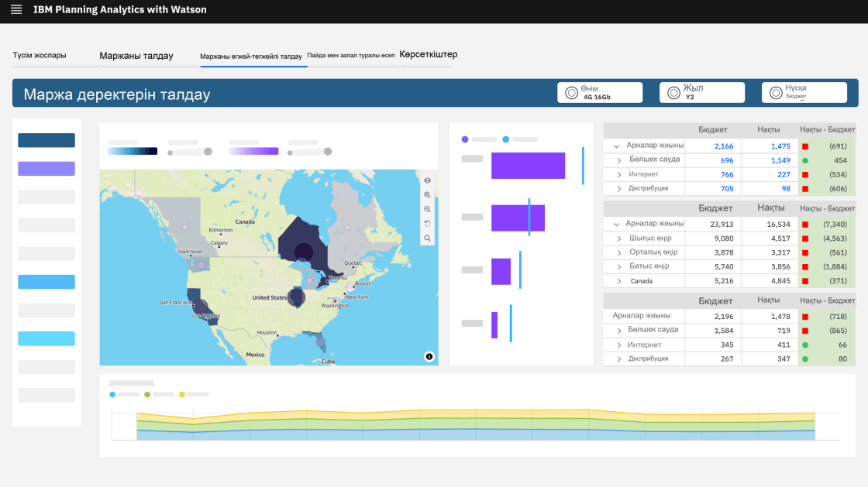Click the green status dot beside 454
This screenshot has width=868, height=487.
[x=805, y=161]
